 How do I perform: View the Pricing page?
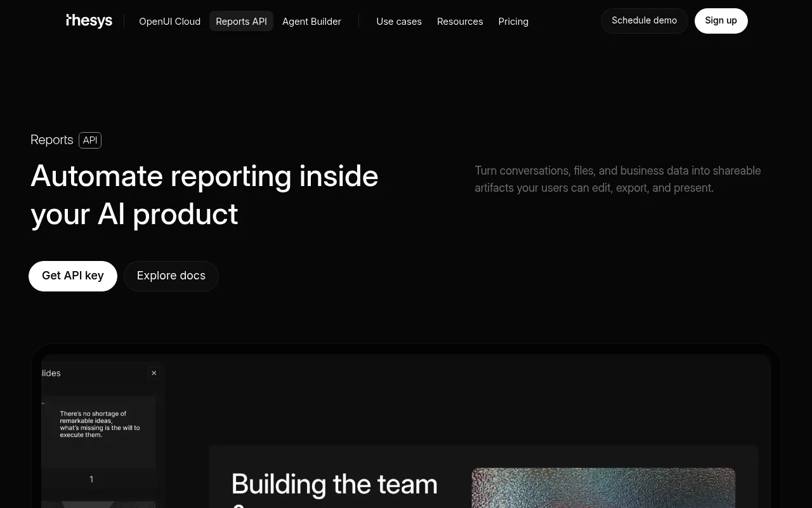click(513, 22)
